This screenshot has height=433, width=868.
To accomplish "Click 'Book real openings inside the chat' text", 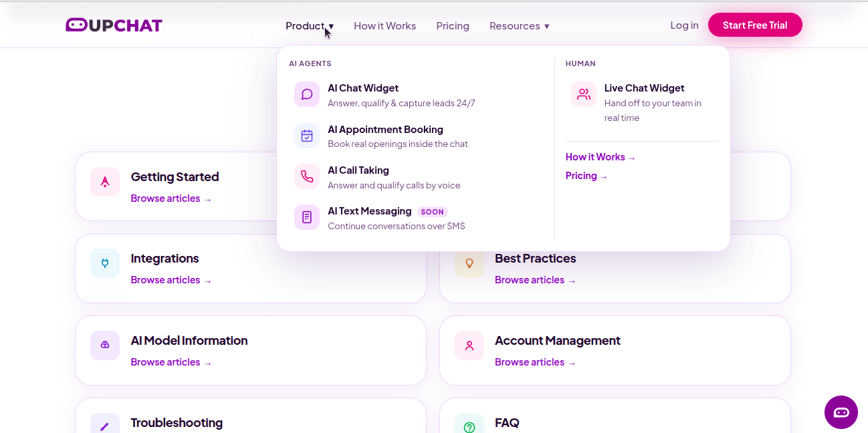I will click(398, 144).
